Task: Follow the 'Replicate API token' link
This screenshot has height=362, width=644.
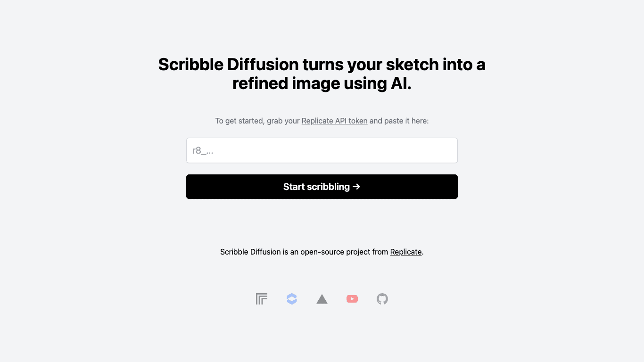Action: coord(334,121)
